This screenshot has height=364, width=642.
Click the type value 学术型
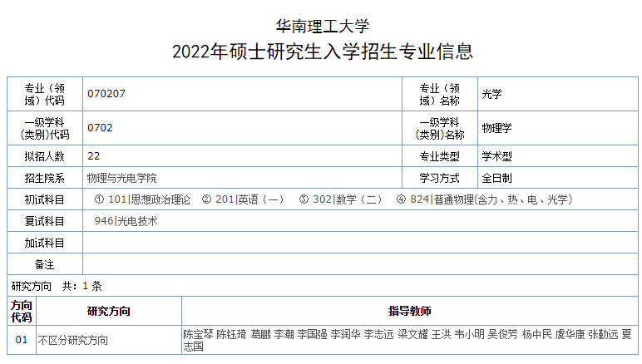pos(496,156)
